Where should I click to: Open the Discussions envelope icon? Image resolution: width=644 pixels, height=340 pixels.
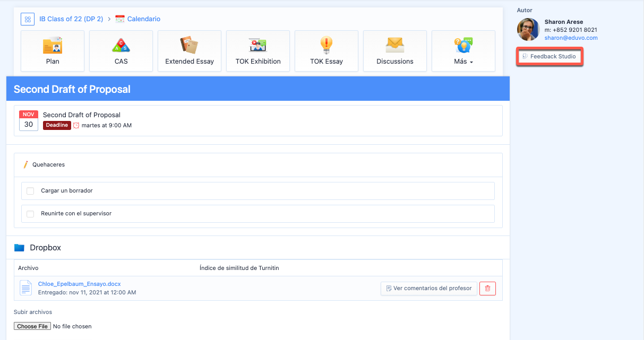[x=394, y=46]
